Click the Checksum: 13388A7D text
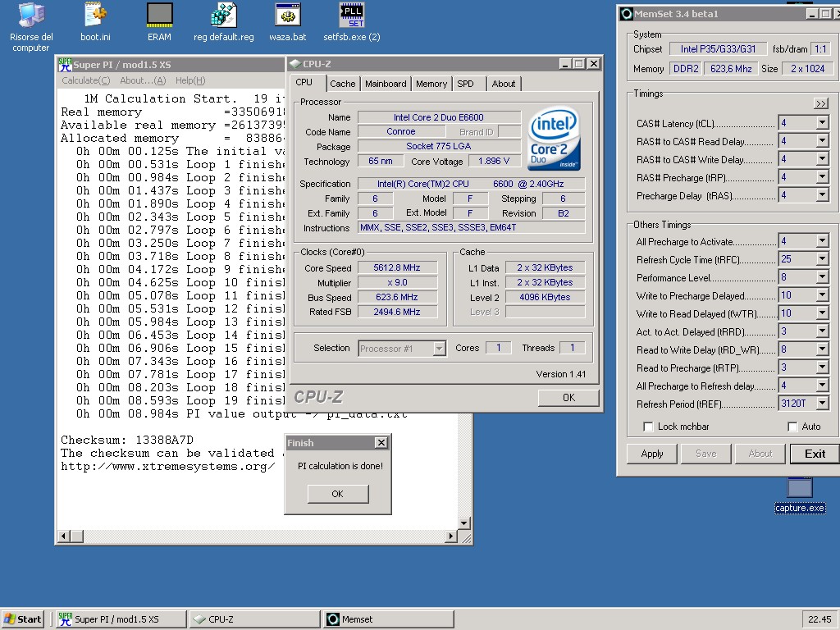The width and height of the screenshot is (840, 630). pyautogui.click(x=127, y=440)
